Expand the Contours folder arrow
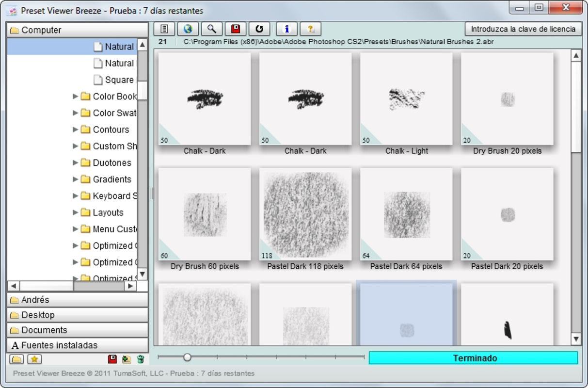The image size is (588, 388). [75, 129]
